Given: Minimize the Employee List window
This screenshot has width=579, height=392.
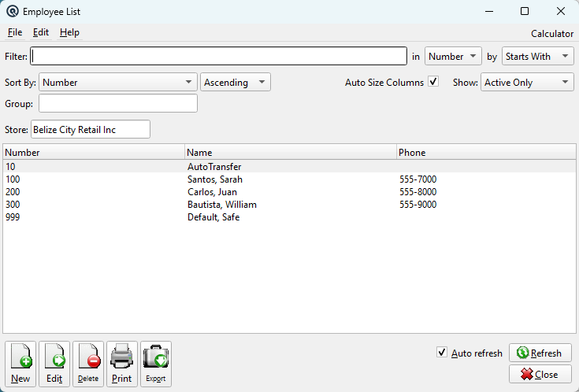Looking at the screenshot, I should point(489,12).
